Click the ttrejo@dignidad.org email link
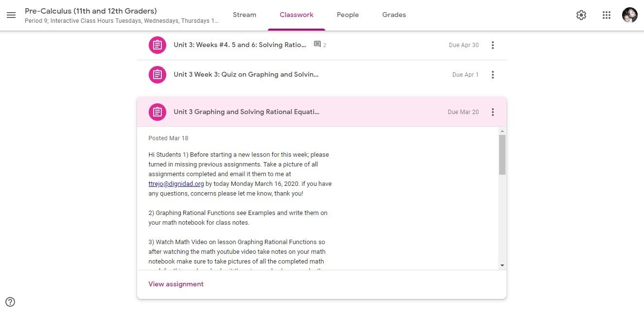 tap(176, 184)
